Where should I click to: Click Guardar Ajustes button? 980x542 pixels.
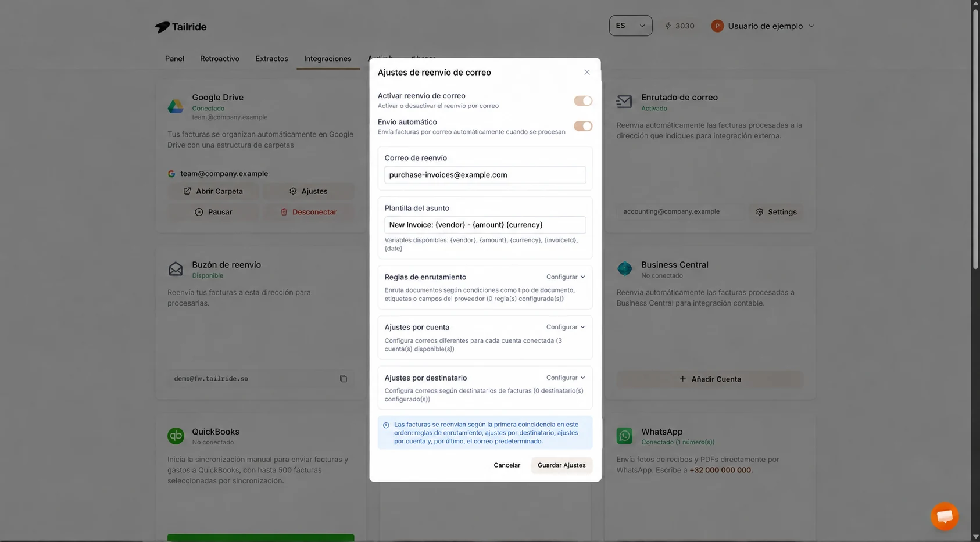pos(561,465)
